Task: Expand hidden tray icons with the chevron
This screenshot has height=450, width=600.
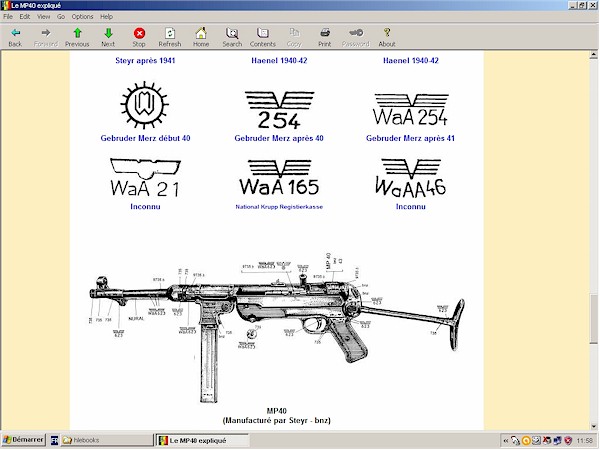Action: click(x=506, y=441)
